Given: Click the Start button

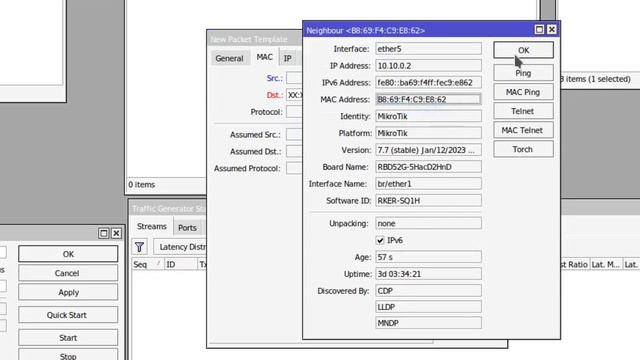Looking at the screenshot, I should pos(68,338).
